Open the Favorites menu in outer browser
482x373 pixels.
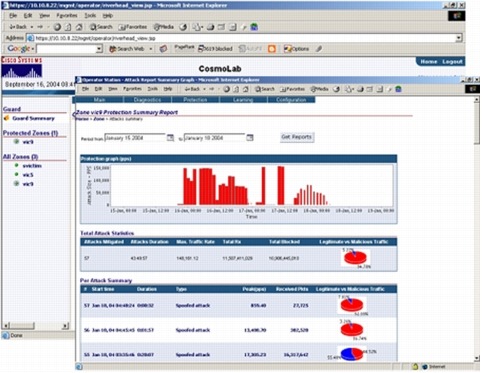pos(67,15)
